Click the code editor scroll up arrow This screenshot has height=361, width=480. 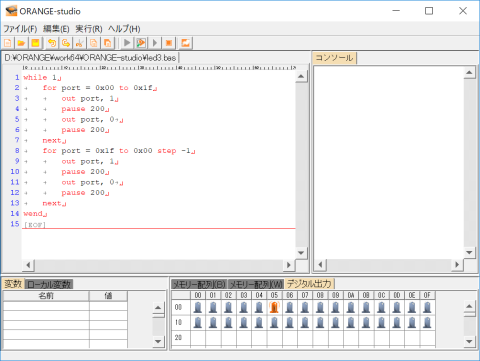pyautogui.click(x=301, y=77)
